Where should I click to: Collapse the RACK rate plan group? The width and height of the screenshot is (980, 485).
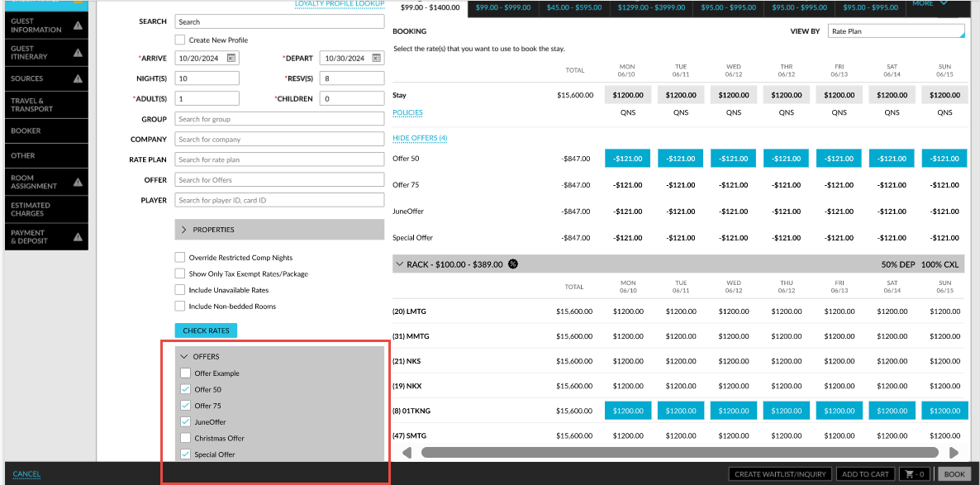[399, 264]
